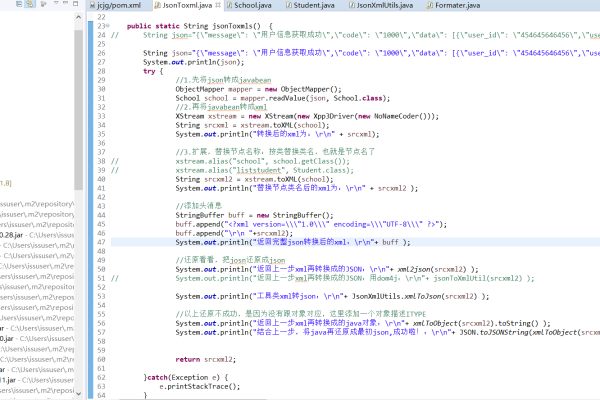Click the '[1.8]' label in Package Explorer
The width and height of the screenshot is (600, 400).
(x=6, y=183)
